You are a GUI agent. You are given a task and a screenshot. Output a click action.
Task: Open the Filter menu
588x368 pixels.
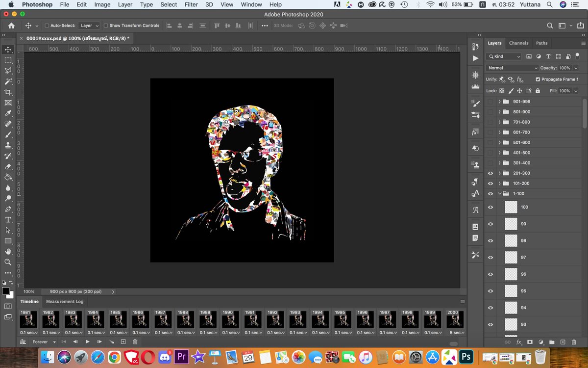(191, 4)
